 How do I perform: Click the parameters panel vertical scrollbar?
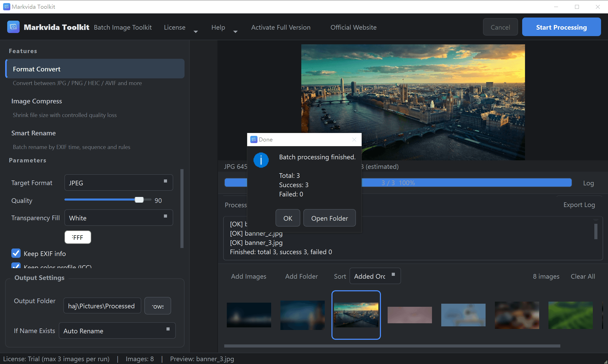[182, 208]
